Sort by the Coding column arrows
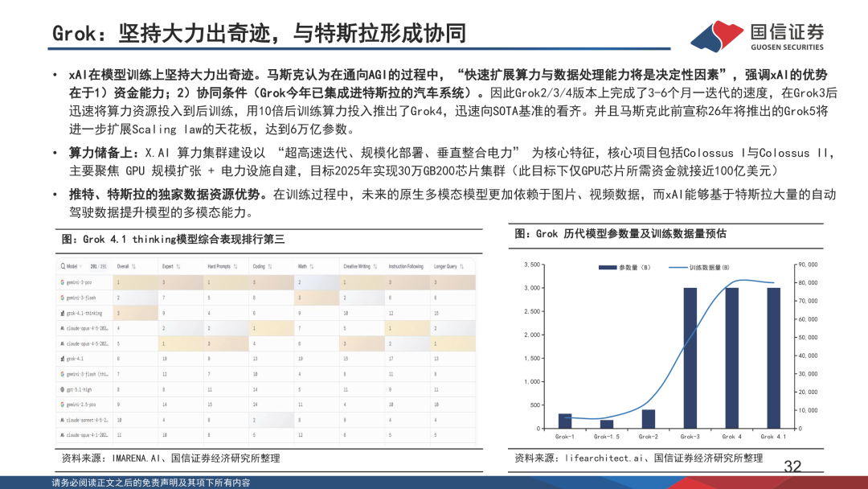This screenshot has height=489, width=868. [x=269, y=266]
